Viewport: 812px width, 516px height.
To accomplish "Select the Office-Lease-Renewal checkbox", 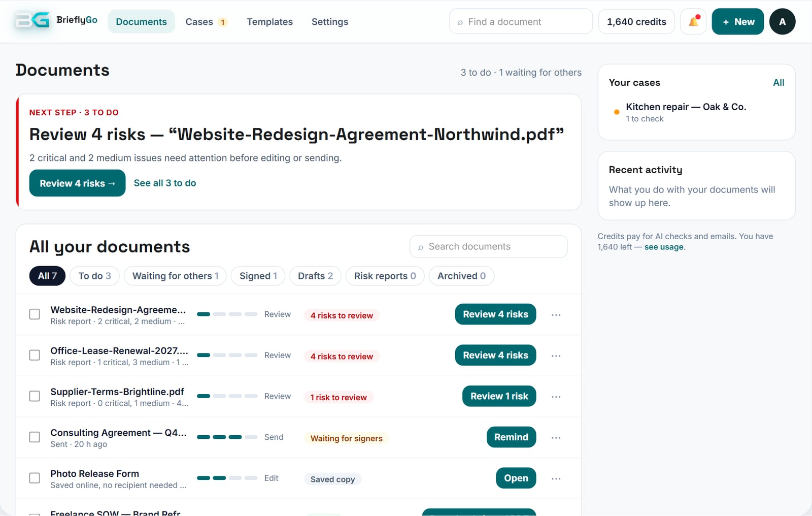I will [x=35, y=355].
